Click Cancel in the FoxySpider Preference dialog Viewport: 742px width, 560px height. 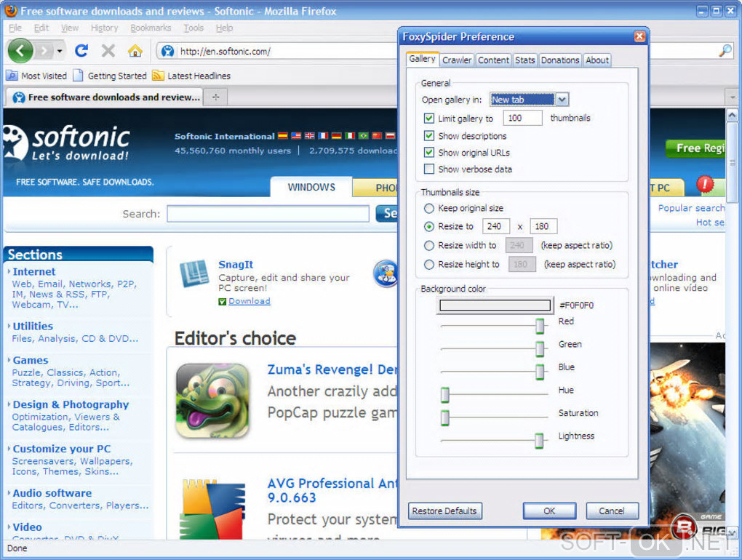pyautogui.click(x=612, y=511)
